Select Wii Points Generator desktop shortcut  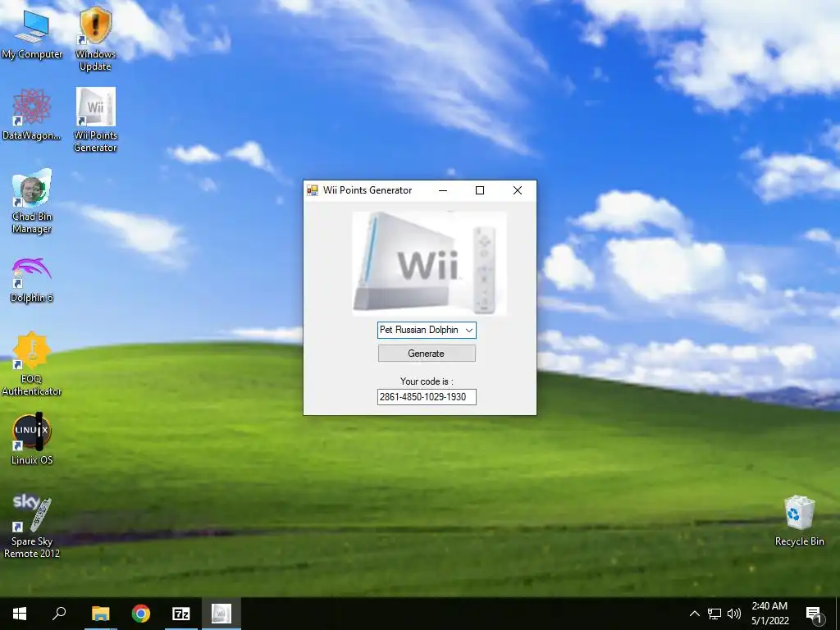tap(95, 120)
